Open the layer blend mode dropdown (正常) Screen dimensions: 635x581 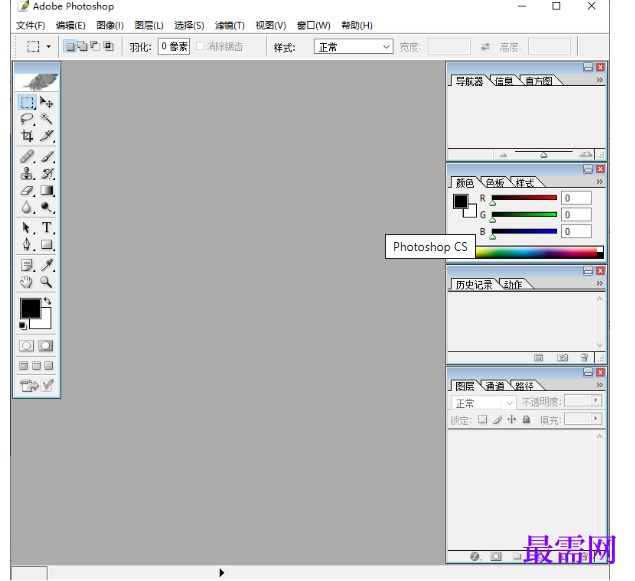[482, 403]
